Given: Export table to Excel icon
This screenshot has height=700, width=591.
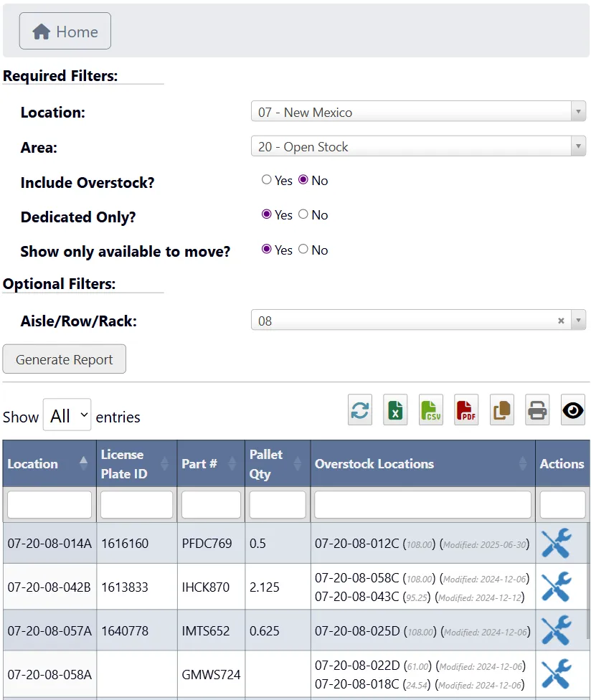Looking at the screenshot, I should (395, 410).
